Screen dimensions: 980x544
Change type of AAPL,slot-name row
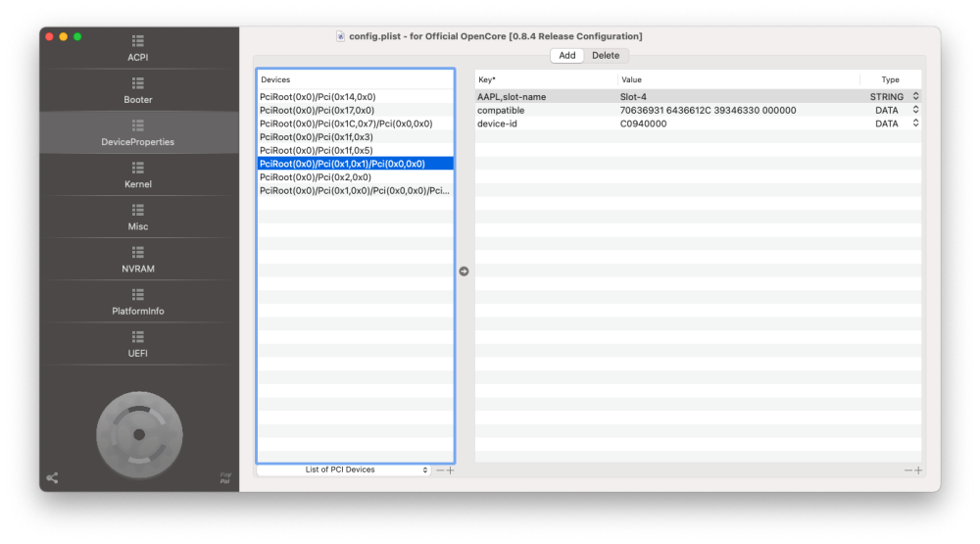click(915, 96)
